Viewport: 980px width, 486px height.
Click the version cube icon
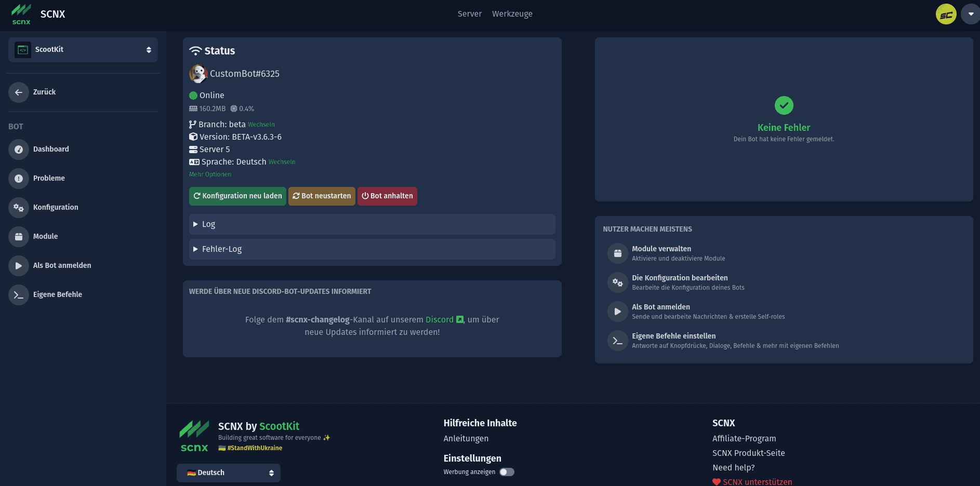pos(193,137)
